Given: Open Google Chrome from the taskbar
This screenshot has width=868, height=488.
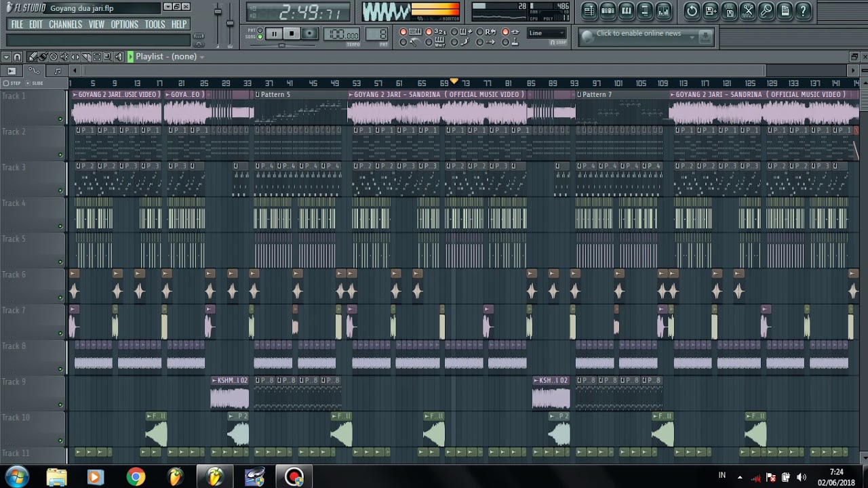Looking at the screenshot, I should (x=136, y=476).
